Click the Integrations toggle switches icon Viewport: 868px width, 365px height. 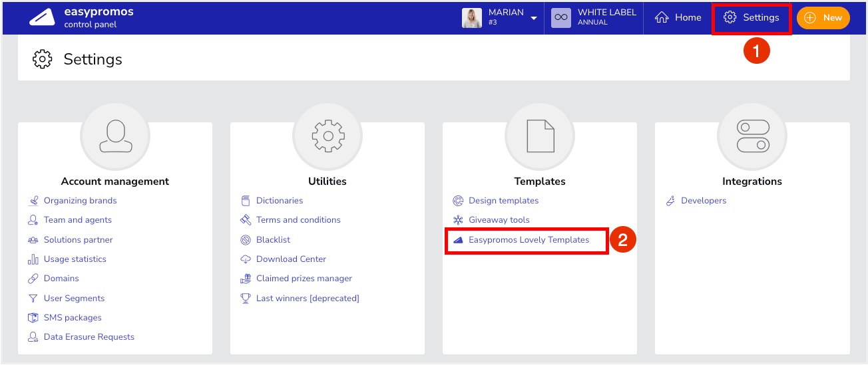pos(752,136)
